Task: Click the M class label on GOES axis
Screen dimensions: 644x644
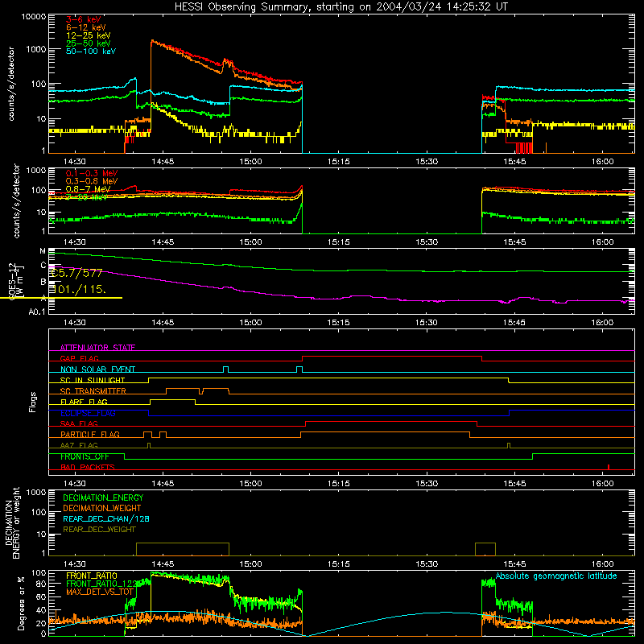Action: (43, 251)
